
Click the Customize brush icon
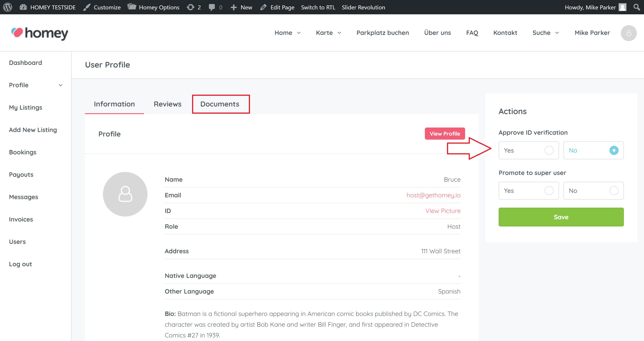tap(87, 7)
